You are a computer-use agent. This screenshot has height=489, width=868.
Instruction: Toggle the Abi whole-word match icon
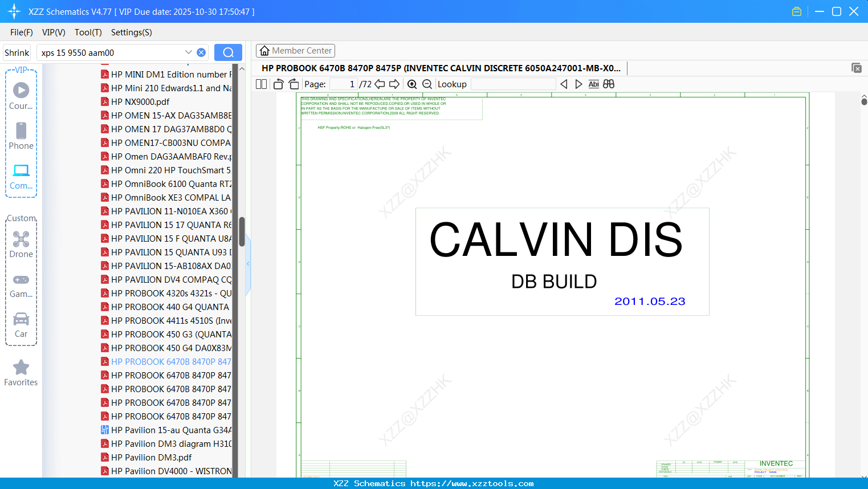click(x=593, y=84)
